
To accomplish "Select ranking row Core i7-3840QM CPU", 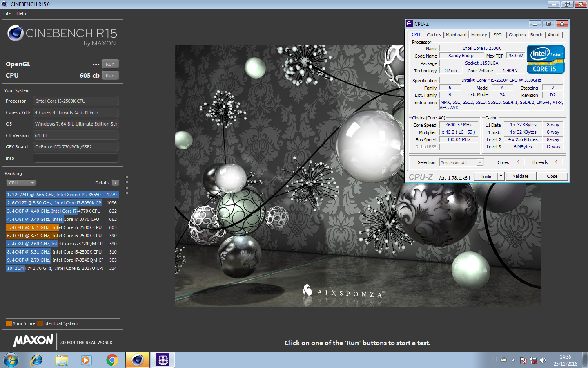I will (62, 260).
